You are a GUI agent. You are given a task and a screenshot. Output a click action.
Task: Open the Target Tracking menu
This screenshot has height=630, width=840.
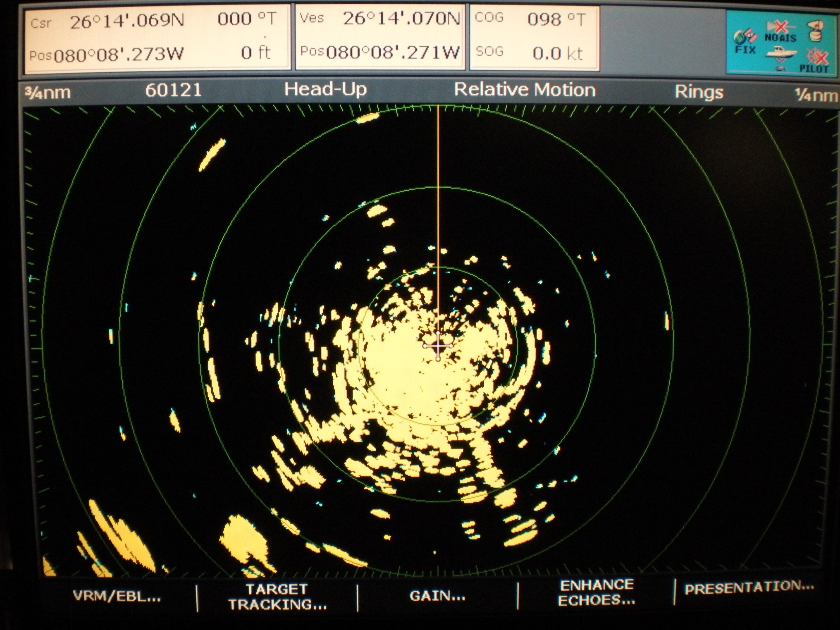(x=277, y=597)
